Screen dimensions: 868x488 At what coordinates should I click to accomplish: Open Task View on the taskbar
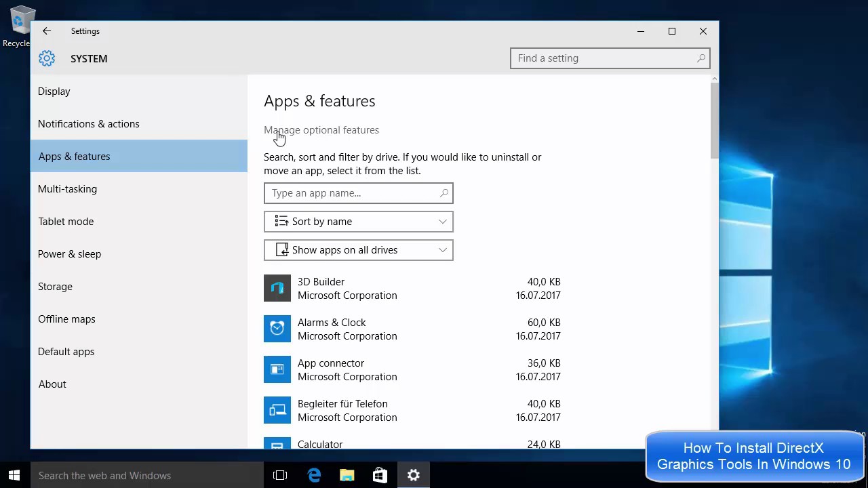[x=280, y=475]
